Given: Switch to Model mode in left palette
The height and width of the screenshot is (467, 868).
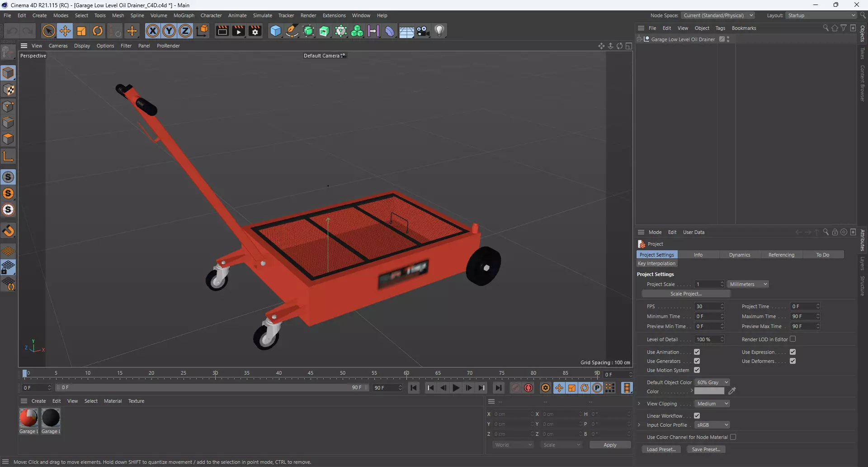Looking at the screenshot, I should tap(8, 73).
